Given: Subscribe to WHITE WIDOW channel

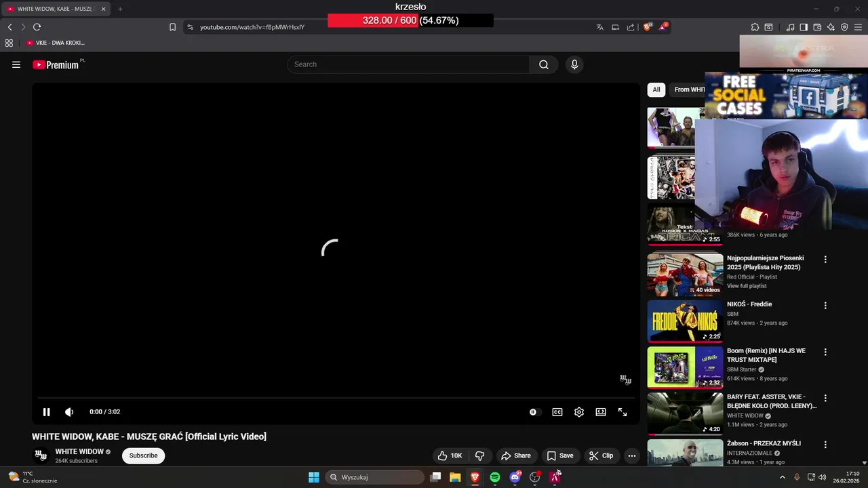Looking at the screenshot, I should (144, 455).
